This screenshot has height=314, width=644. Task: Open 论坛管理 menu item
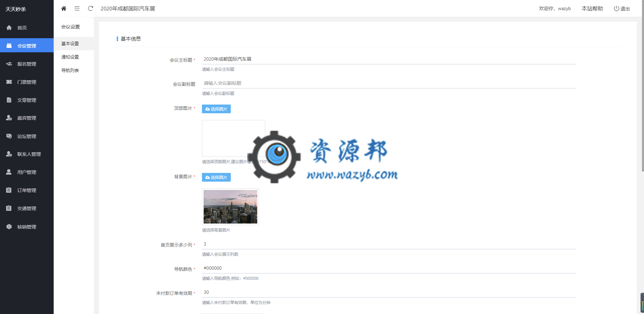(x=27, y=136)
